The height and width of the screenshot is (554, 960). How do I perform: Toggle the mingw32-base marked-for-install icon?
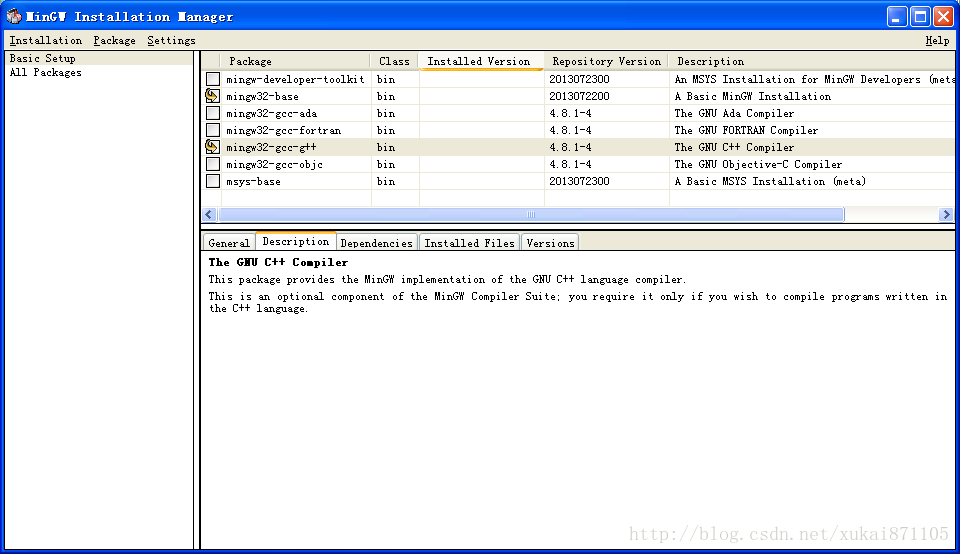(212, 96)
